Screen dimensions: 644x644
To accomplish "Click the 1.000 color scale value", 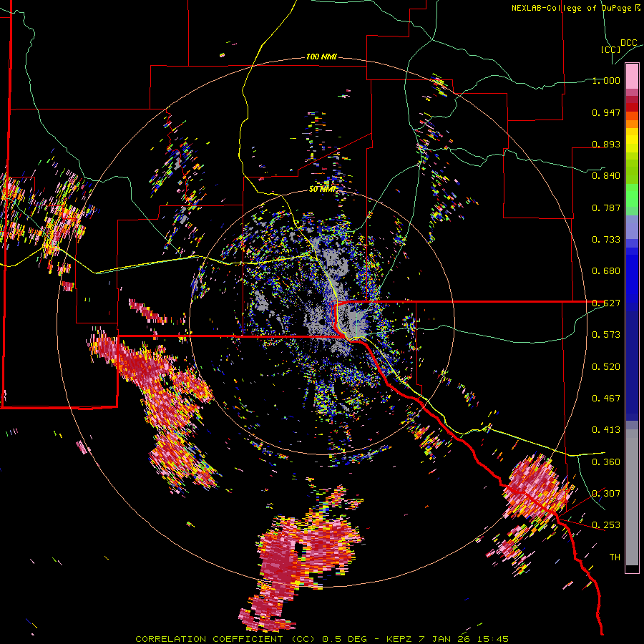I will point(606,80).
